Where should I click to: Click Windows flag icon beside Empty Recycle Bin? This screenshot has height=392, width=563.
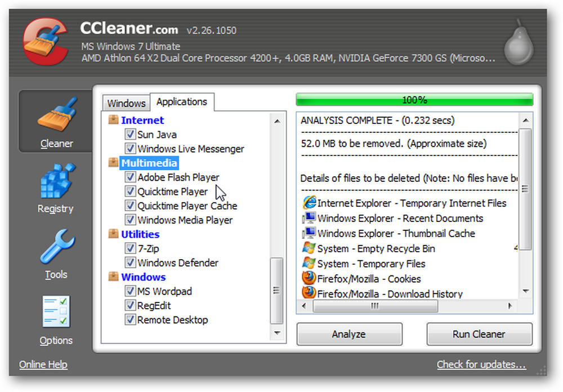pyautogui.click(x=309, y=248)
